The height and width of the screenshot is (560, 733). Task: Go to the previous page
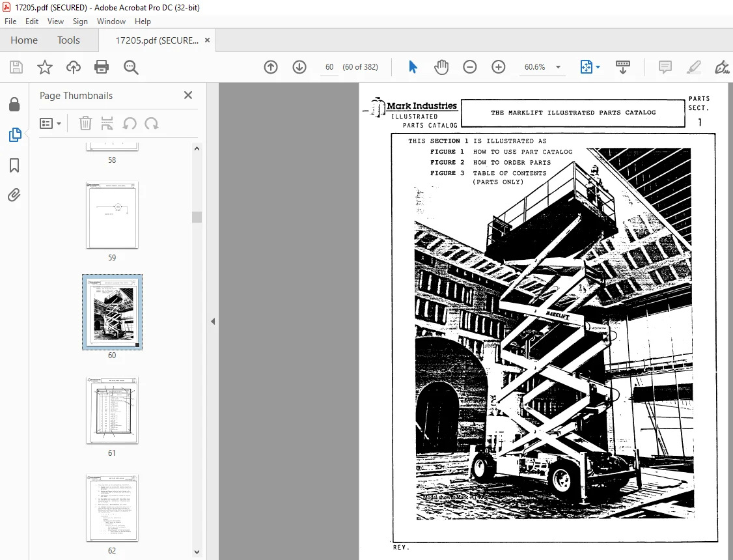click(x=271, y=67)
